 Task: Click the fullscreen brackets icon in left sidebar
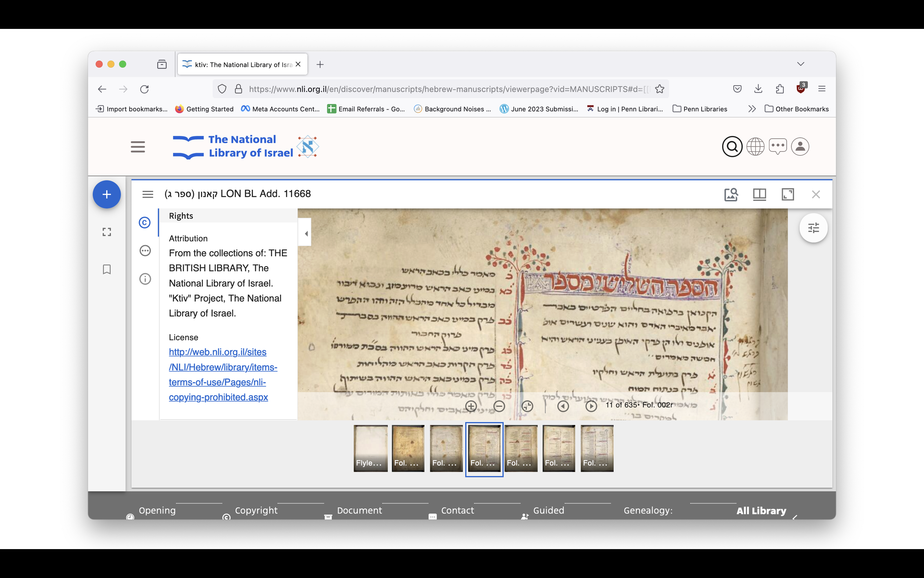click(107, 232)
